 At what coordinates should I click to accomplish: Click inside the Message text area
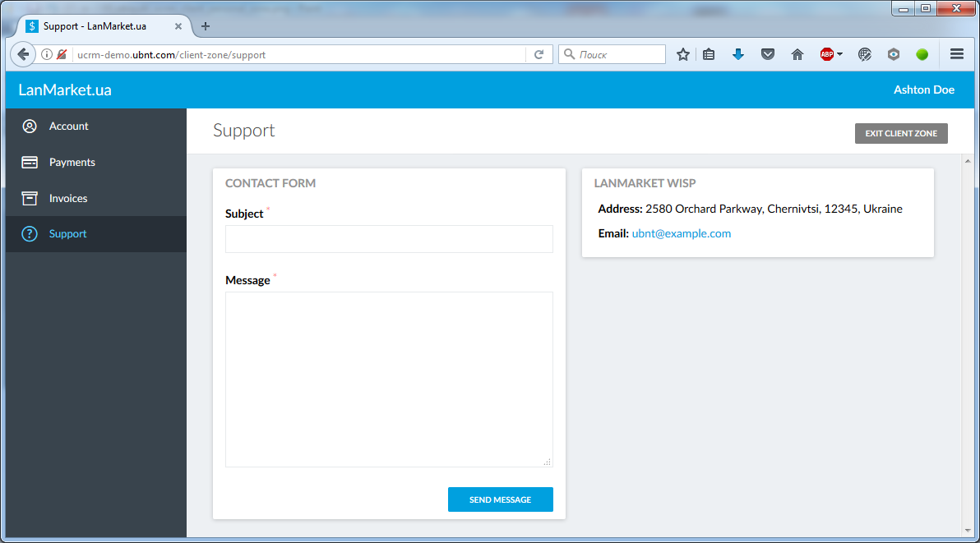389,379
